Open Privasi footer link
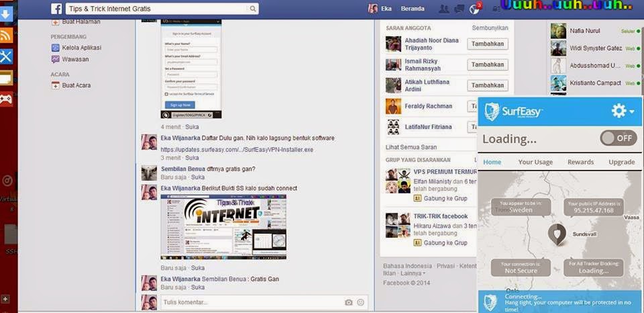Image resolution: width=644 pixels, height=313 pixels. click(x=445, y=266)
